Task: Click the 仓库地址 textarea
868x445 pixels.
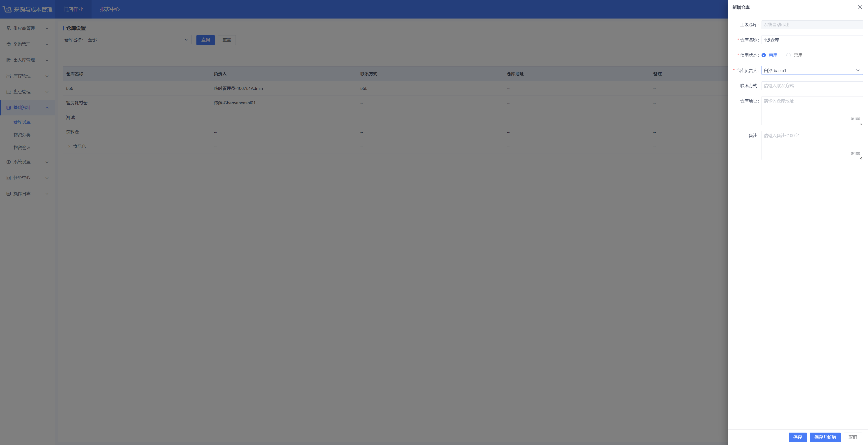Action: (x=812, y=111)
